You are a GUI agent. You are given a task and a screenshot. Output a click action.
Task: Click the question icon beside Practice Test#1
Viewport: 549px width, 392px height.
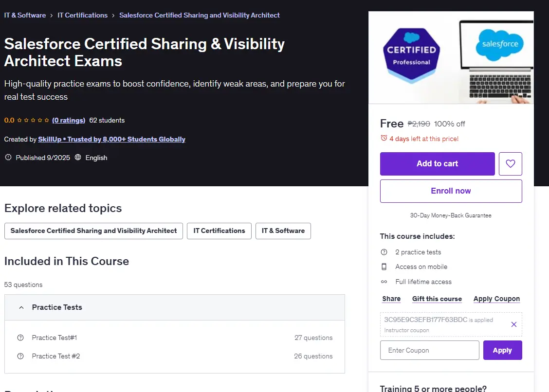pos(20,338)
